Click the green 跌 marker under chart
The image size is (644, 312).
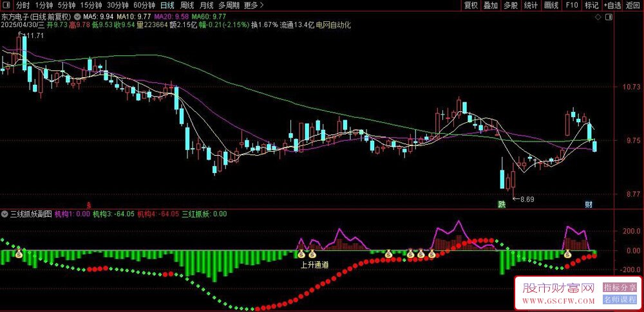[x=502, y=204]
